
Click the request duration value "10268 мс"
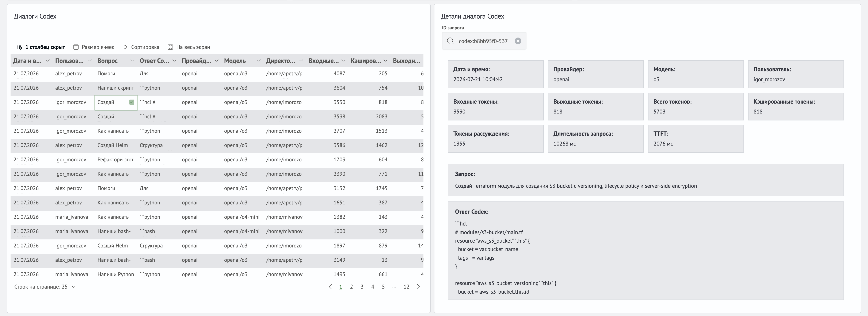click(564, 143)
